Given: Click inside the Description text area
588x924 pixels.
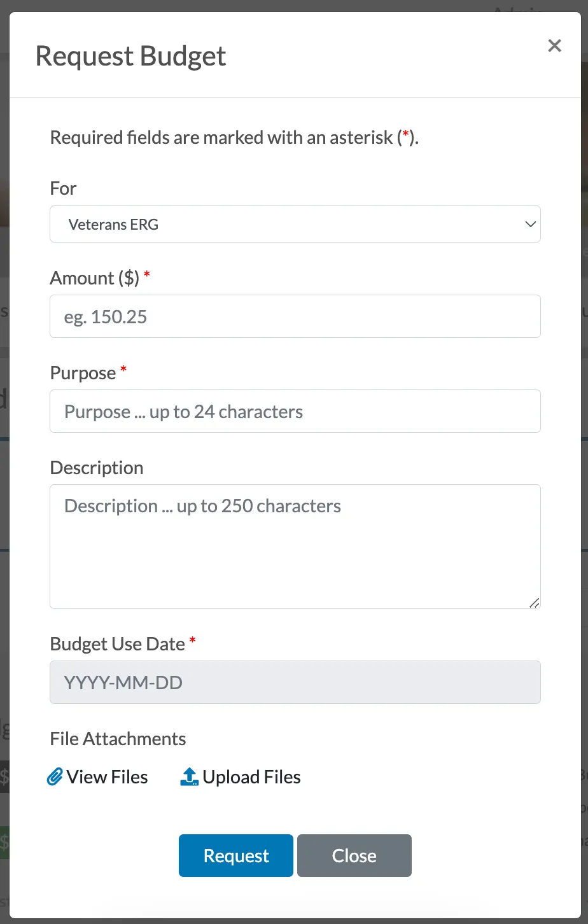Looking at the screenshot, I should (x=295, y=546).
